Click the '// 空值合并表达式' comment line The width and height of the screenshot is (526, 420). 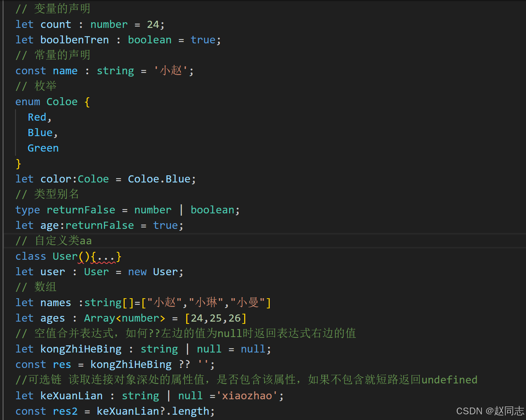(x=186, y=334)
